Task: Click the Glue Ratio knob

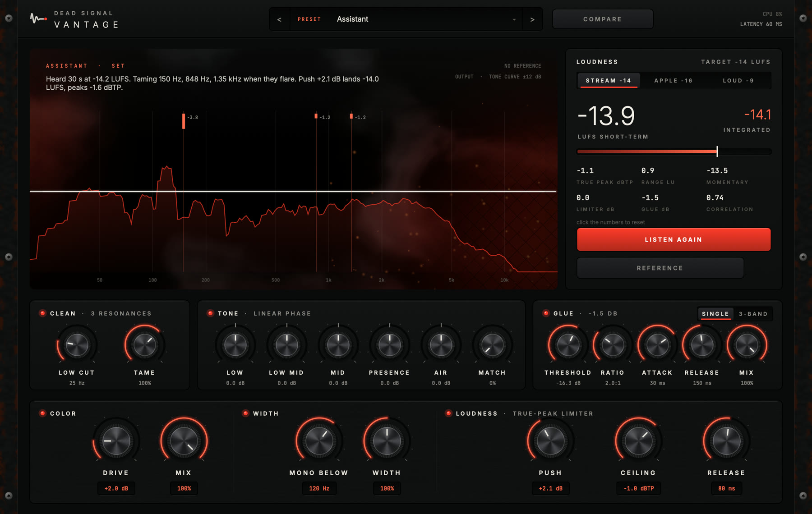Action: coord(613,345)
